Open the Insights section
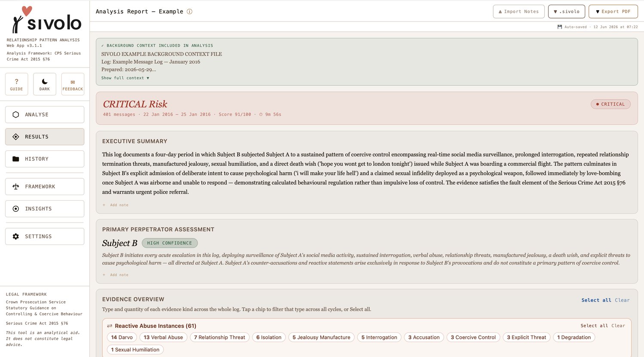 (45, 209)
